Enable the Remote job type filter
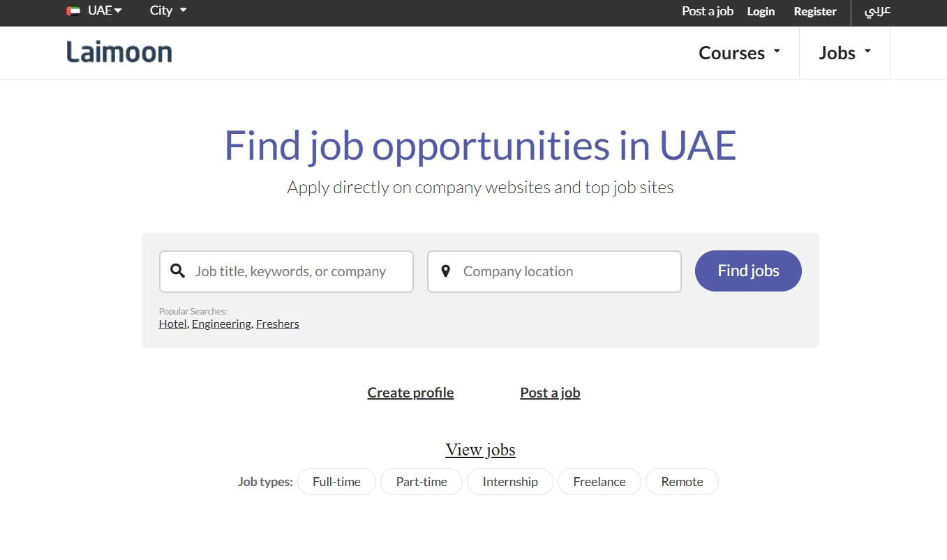 (x=682, y=481)
